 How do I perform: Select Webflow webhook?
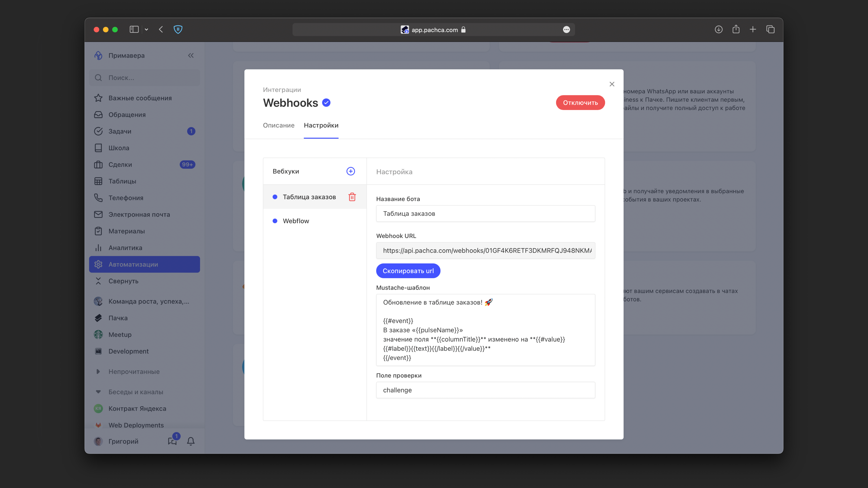pyautogui.click(x=314, y=221)
